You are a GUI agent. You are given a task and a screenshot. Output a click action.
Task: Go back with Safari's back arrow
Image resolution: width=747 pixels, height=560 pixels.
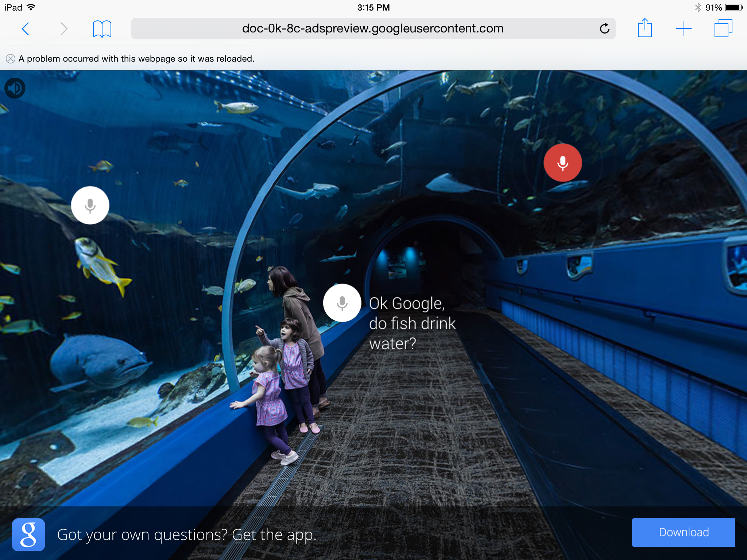pos(25,29)
